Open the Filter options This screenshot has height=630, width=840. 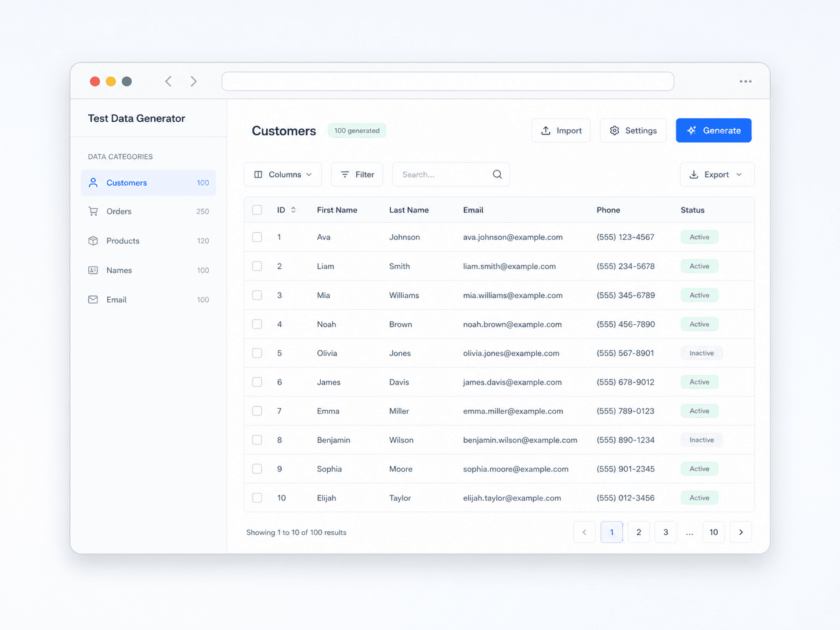pyautogui.click(x=357, y=174)
